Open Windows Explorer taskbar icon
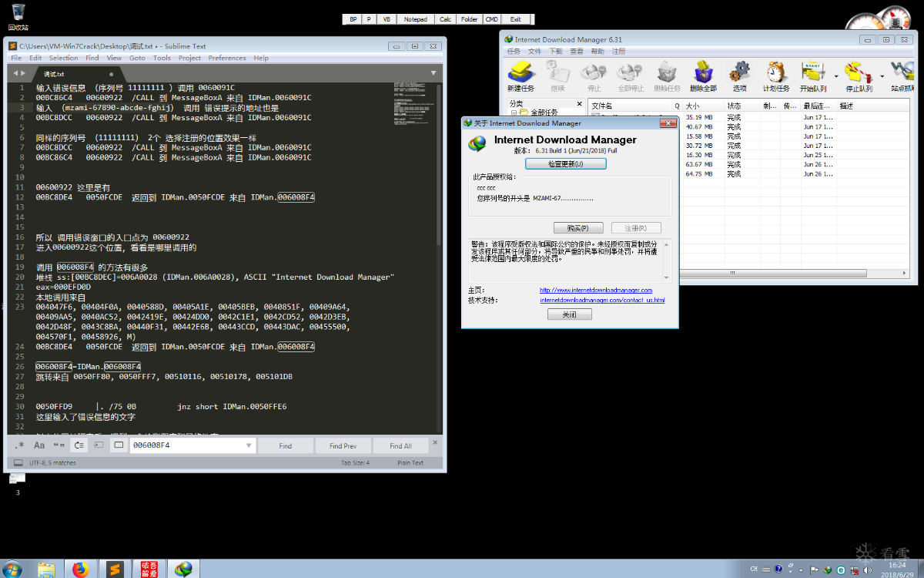924x578 pixels. pos(46,570)
